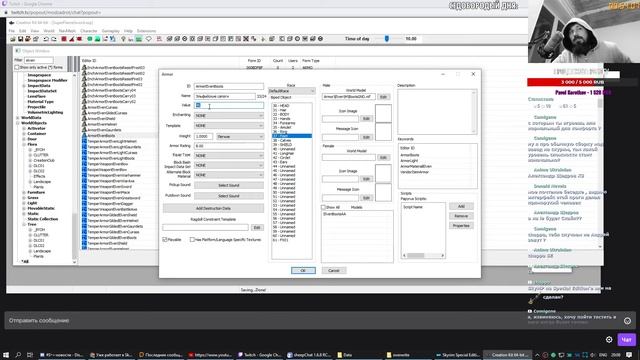Click the floppy disk Save toolbar icon
This screenshot has width=640, height=360.
point(20,39)
